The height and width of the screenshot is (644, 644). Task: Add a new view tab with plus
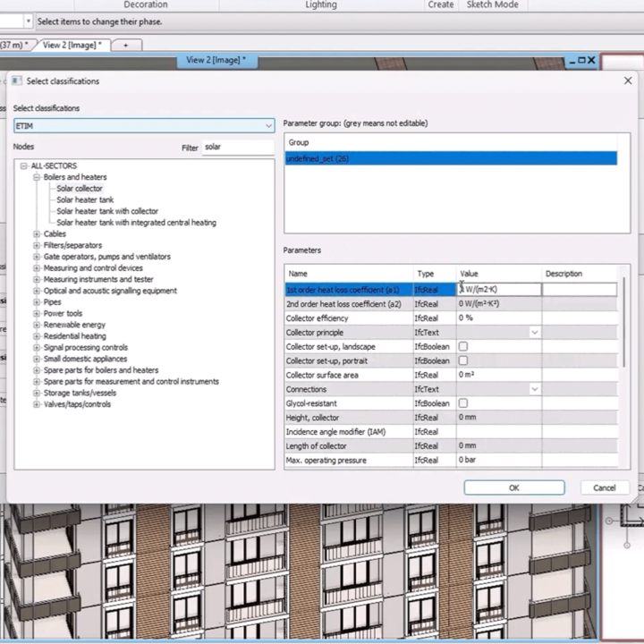click(126, 46)
